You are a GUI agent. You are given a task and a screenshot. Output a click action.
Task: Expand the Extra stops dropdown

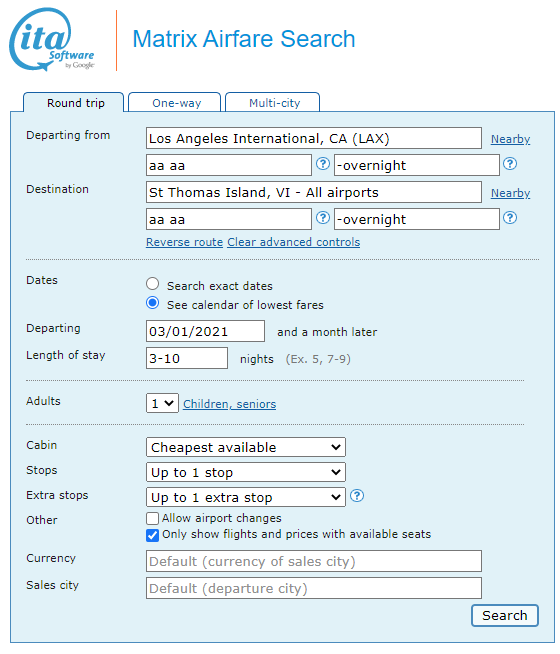point(246,498)
